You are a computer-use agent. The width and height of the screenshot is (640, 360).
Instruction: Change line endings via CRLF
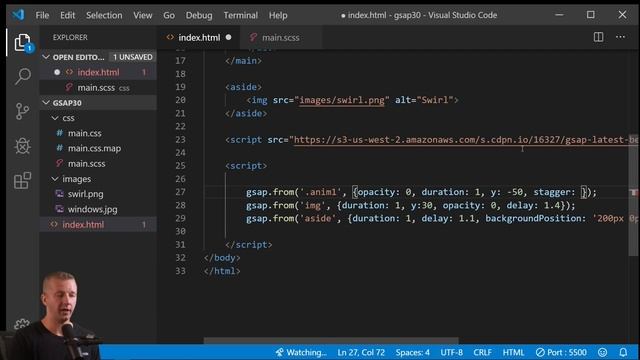pos(482,352)
